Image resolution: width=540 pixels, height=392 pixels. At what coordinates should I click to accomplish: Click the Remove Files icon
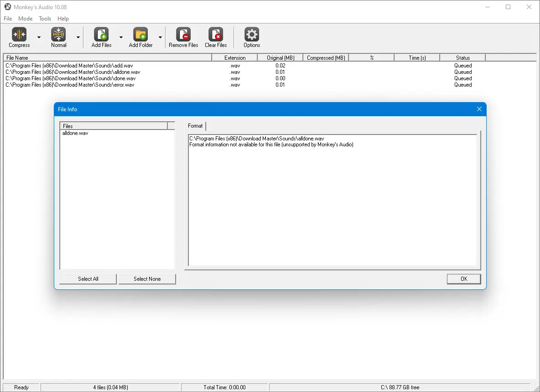point(183,35)
